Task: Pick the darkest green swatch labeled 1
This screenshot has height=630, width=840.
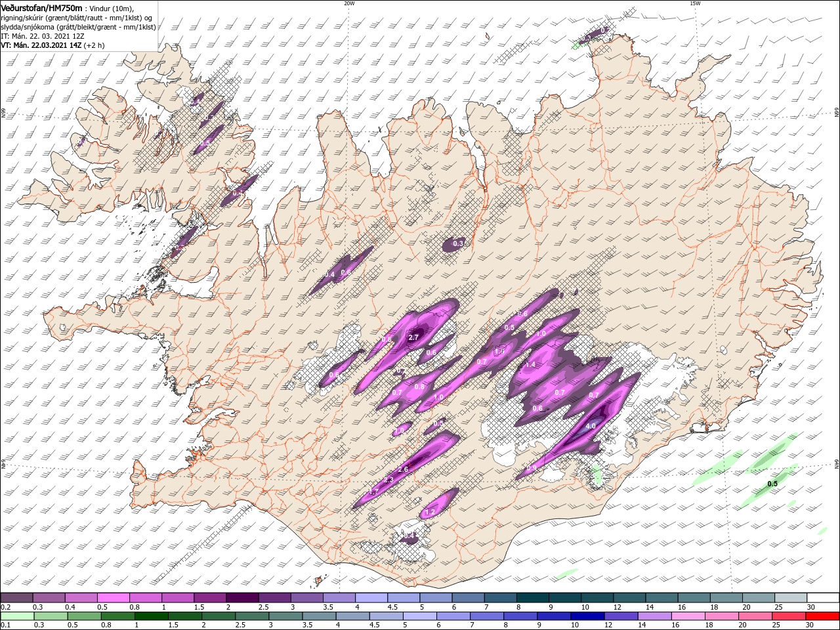Action: [x=152, y=616]
